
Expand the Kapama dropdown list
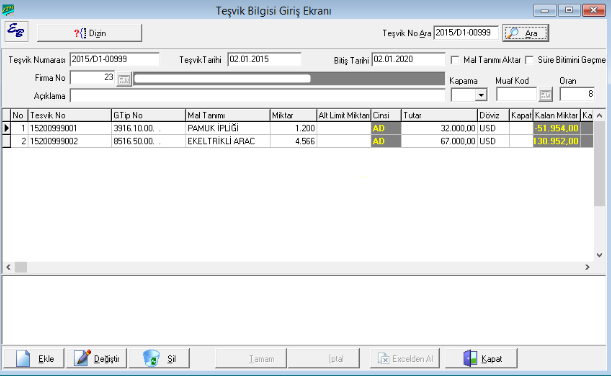(481, 95)
